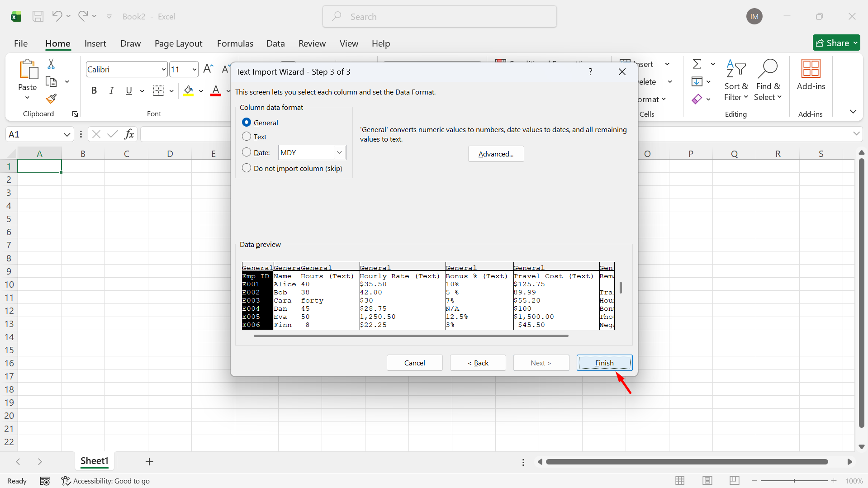Select the Text column format radio
Image resolution: width=868 pixels, height=488 pixels.
pyautogui.click(x=247, y=137)
